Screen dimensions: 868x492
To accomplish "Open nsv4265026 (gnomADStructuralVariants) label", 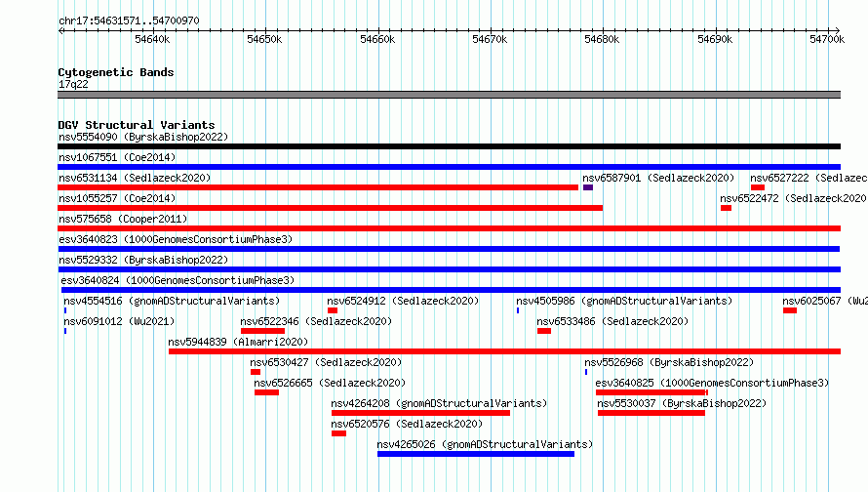I will point(485,444).
